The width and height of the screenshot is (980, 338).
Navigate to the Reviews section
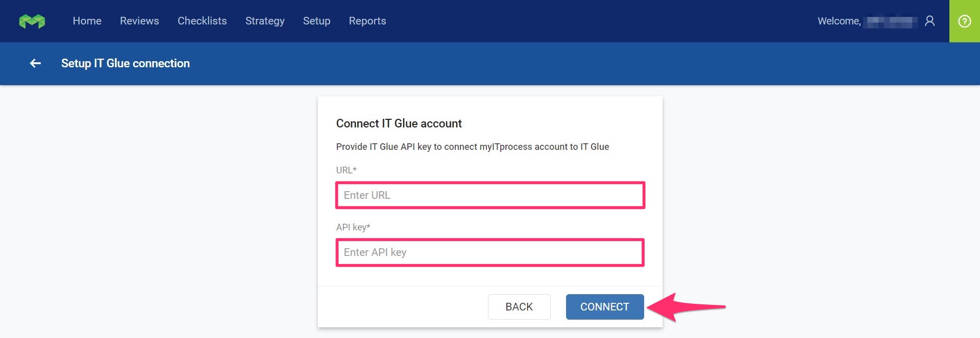[139, 21]
